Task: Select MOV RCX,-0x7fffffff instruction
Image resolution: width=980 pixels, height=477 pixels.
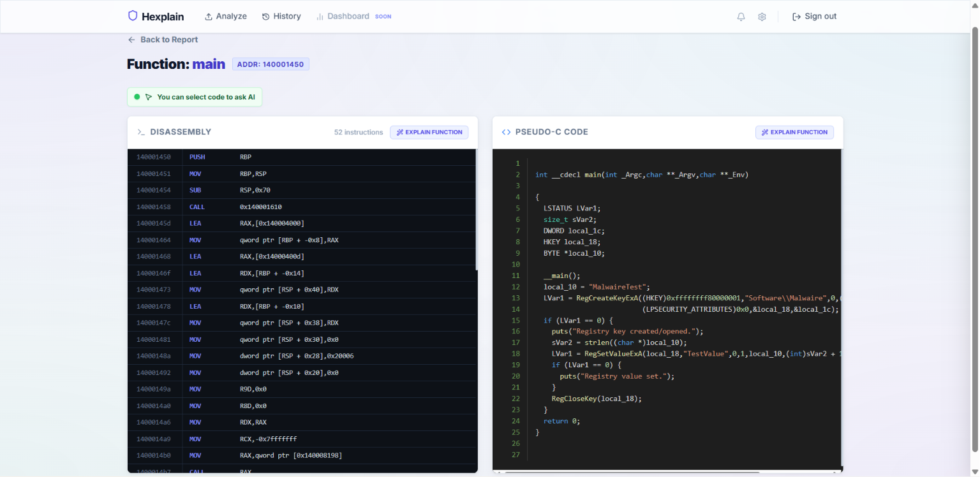Action: point(302,439)
